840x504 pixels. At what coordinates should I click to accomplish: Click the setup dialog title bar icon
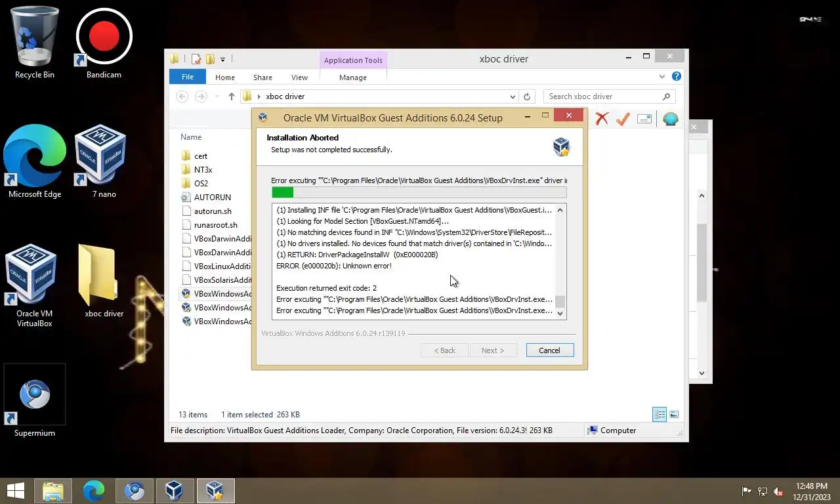(263, 117)
